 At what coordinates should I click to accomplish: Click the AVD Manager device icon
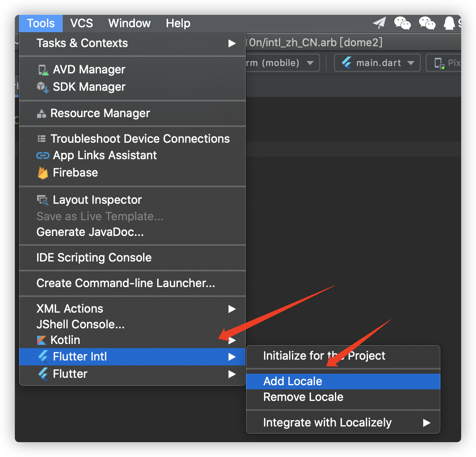pos(43,70)
